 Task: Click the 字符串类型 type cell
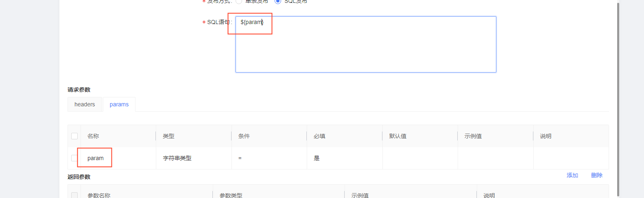point(177,158)
